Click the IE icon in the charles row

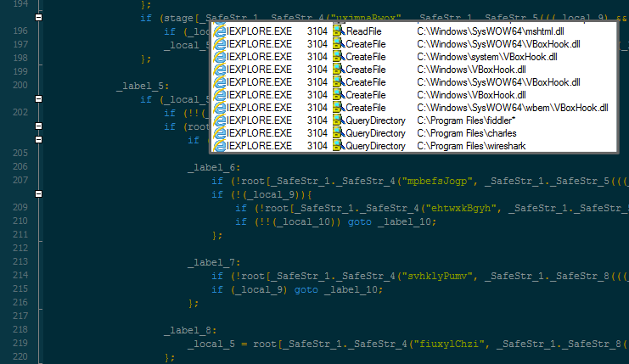pos(220,133)
